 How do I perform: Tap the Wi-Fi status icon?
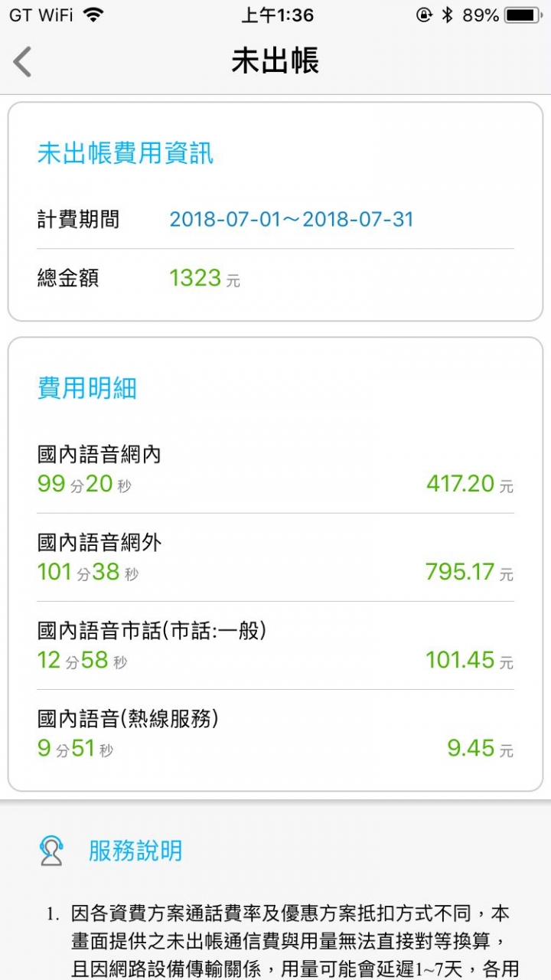click(93, 15)
